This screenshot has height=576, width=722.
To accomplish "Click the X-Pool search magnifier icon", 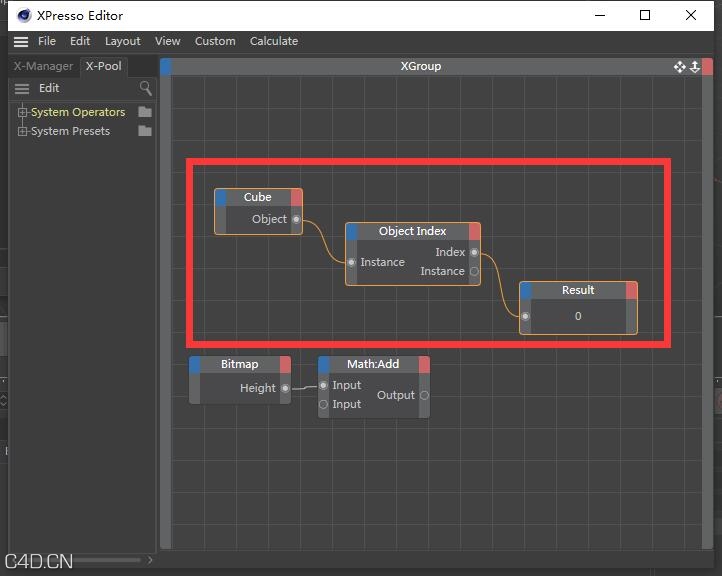I will click(146, 87).
